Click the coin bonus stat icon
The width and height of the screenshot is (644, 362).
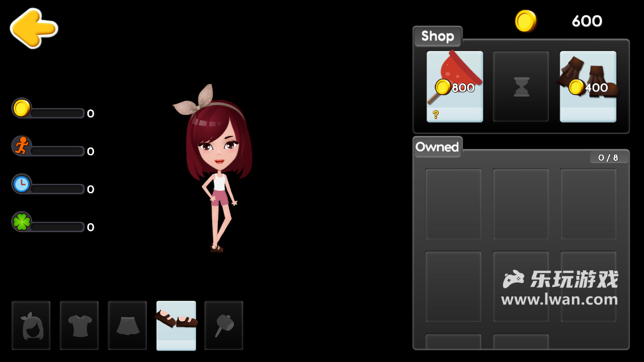pos(22,108)
